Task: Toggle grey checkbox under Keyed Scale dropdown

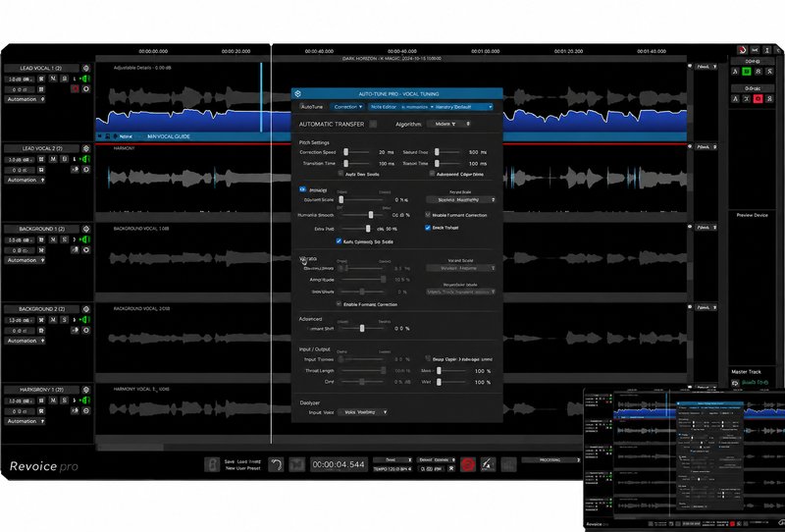Action: [428, 214]
